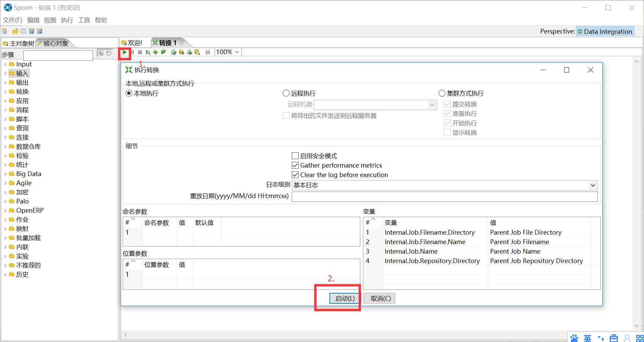The image size is (644, 342).
Task: Click the 重放日期 date input field
Action: (445, 196)
